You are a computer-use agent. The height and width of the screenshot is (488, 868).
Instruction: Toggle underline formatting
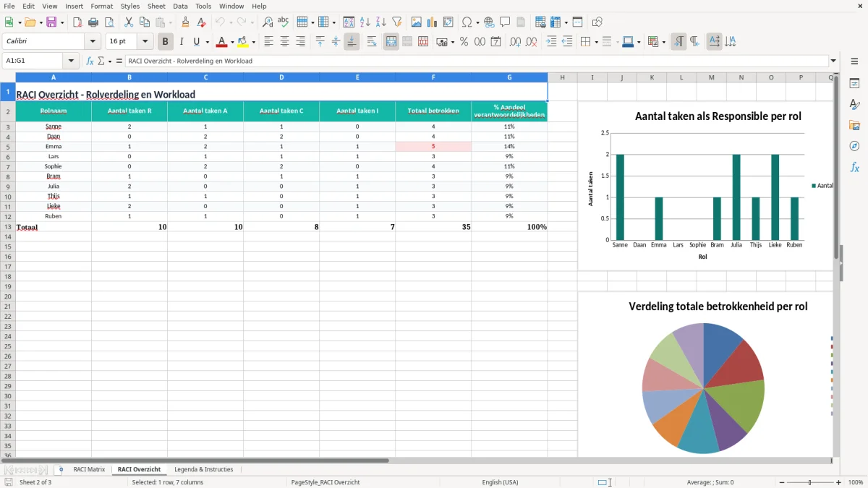point(196,42)
